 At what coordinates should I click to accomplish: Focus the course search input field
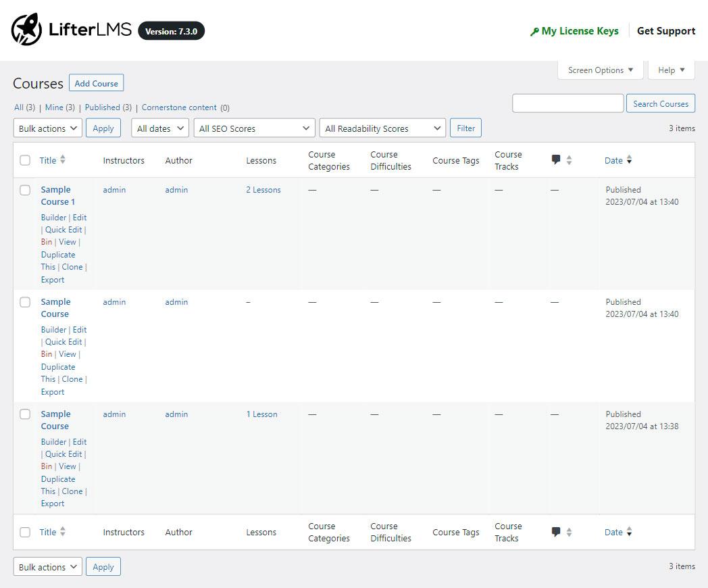pyautogui.click(x=568, y=103)
